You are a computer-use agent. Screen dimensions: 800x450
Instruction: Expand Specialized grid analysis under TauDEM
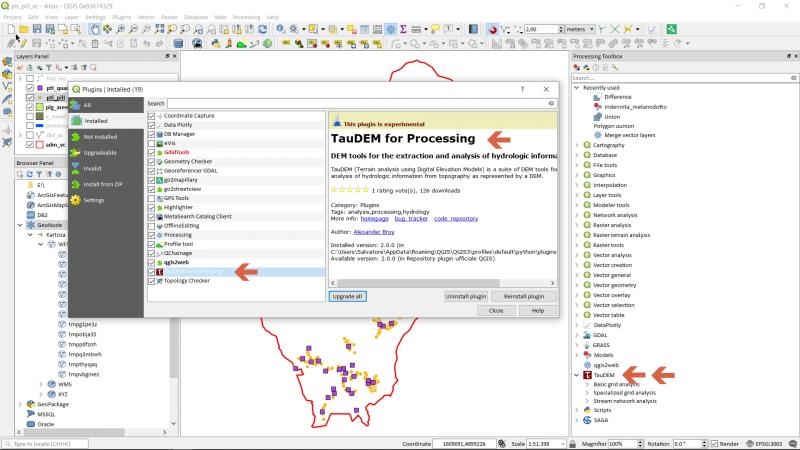587,393
